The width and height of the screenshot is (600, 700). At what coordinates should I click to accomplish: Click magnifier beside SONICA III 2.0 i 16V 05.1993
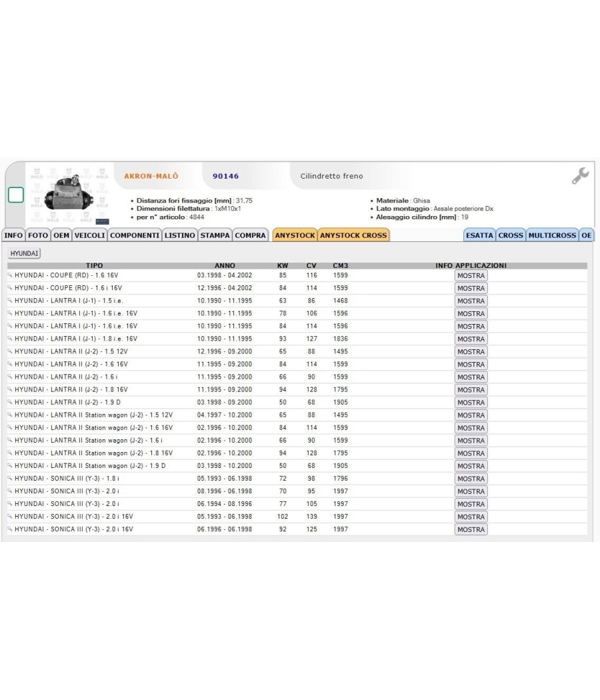pyautogui.click(x=10, y=516)
